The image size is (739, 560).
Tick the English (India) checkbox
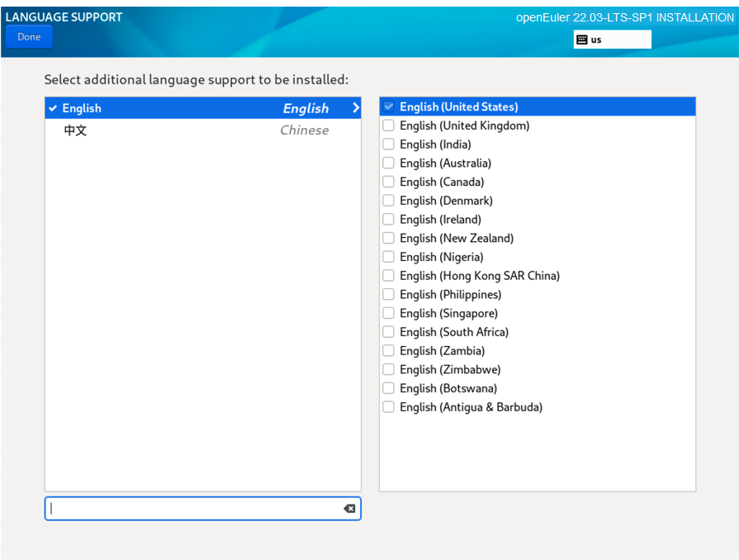pyautogui.click(x=388, y=145)
